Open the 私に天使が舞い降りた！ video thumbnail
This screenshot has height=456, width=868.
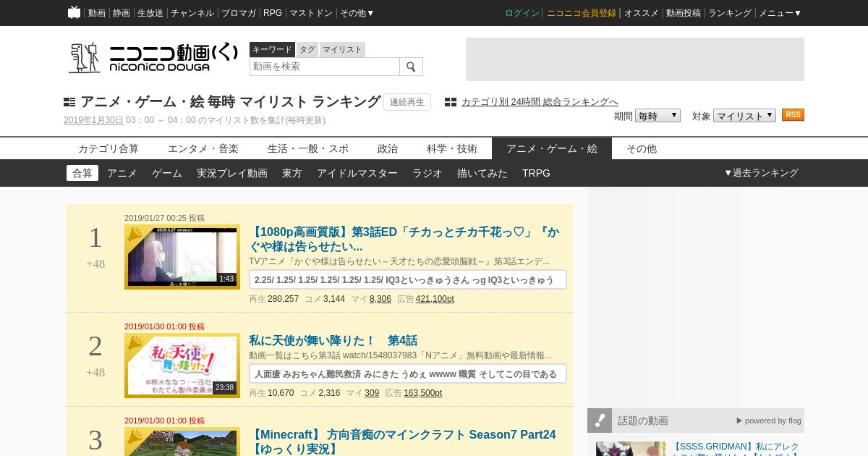click(x=182, y=366)
